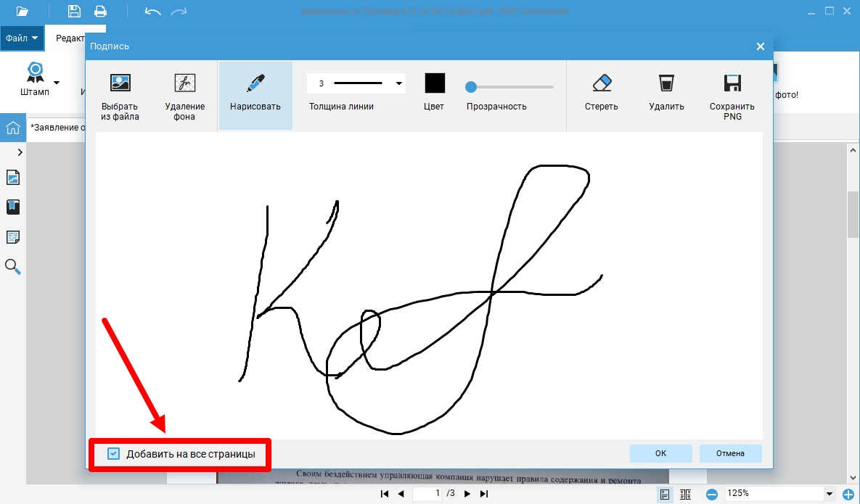Switch to two-page view mode
Viewport: 860px width, 504px height.
685,494
